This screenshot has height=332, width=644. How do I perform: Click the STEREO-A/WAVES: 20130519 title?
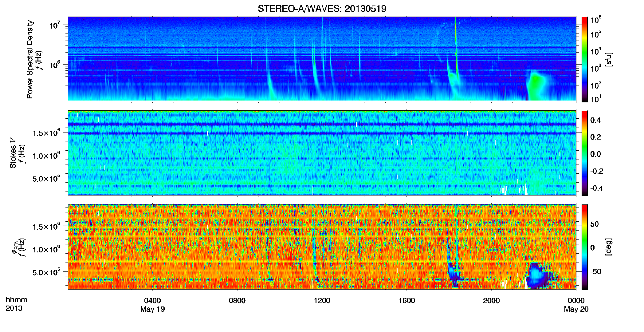322,9
